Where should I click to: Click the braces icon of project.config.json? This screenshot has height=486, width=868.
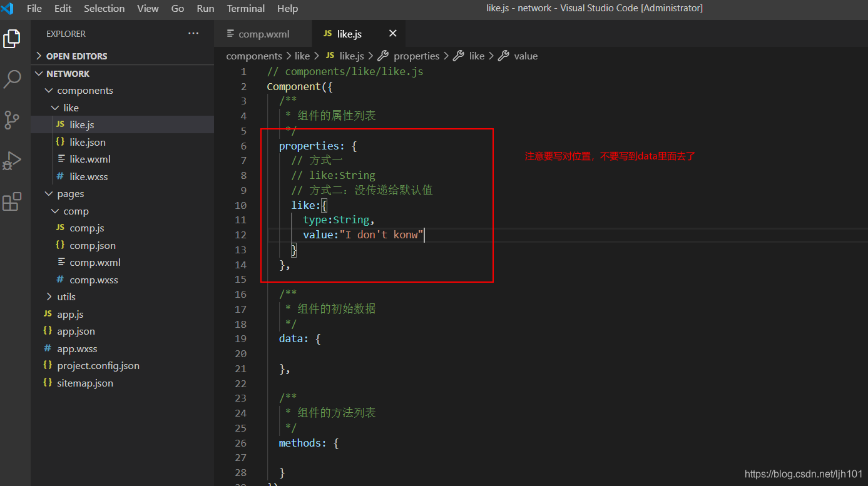coord(48,365)
